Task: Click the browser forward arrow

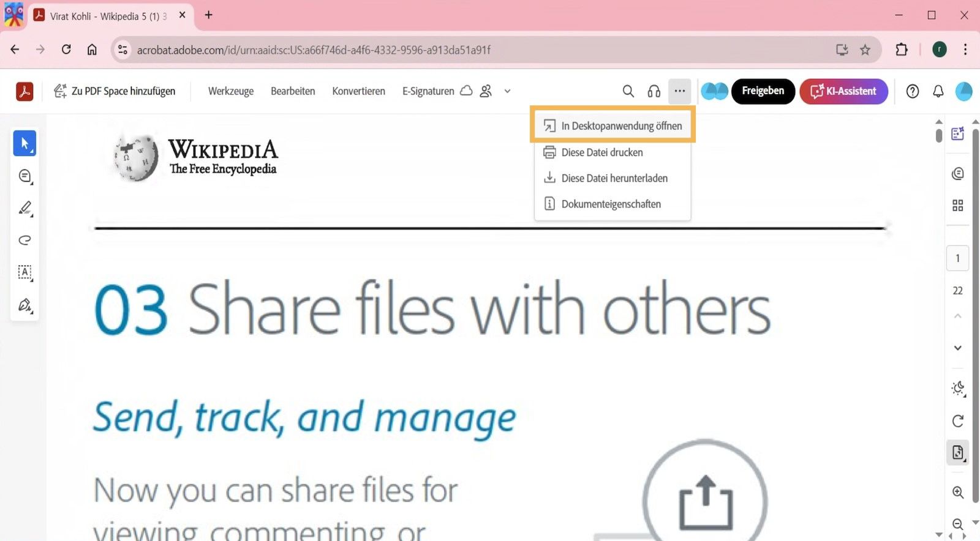Action: pos(40,50)
